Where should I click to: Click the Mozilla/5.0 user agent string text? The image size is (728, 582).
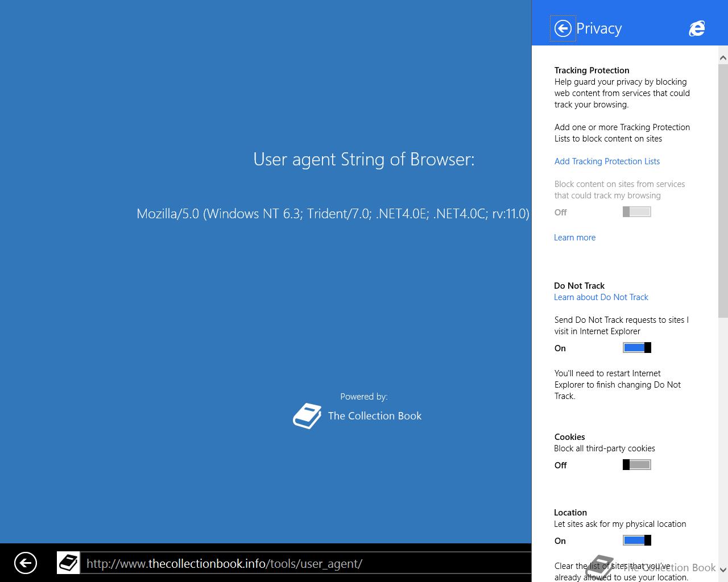click(x=333, y=214)
